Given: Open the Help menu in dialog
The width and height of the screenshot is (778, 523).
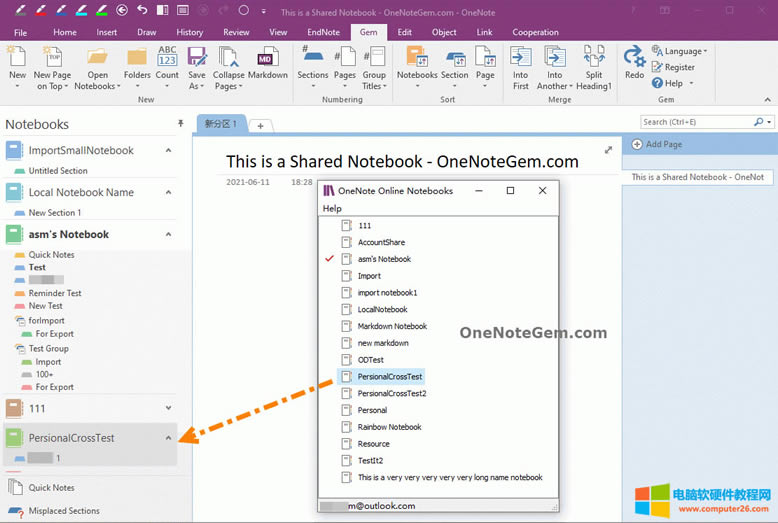Looking at the screenshot, I should [332, 209].
